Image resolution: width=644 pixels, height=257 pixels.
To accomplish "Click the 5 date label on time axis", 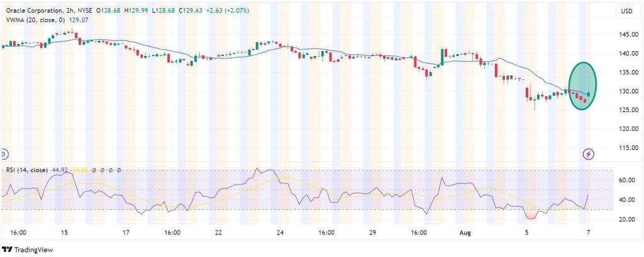I will (x=527, y=232).
